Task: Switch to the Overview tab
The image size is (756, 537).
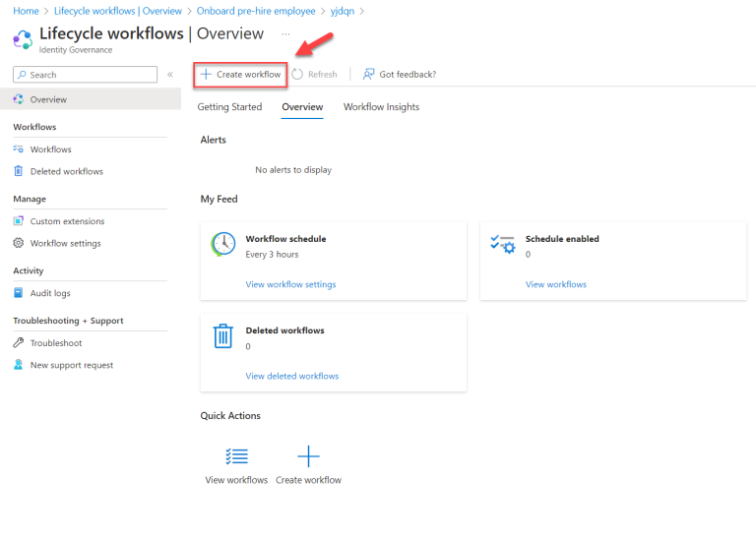Action: [302, 107]
